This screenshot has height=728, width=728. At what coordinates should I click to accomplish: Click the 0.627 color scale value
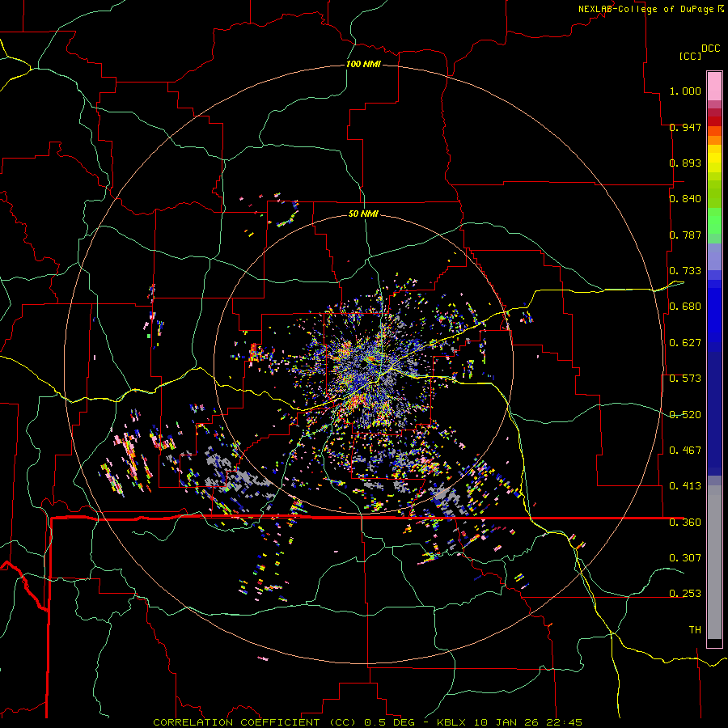685,343
